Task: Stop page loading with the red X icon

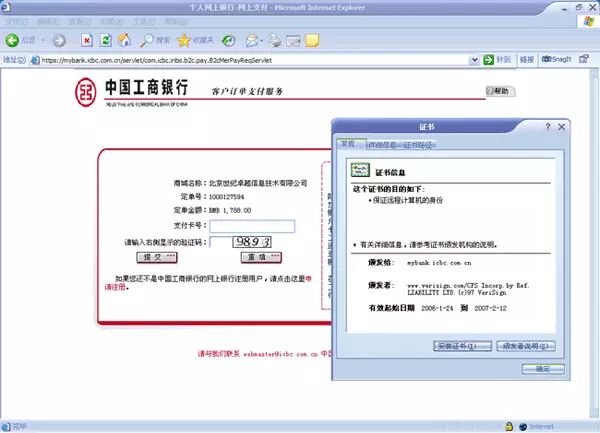Action: tap(87, 40)
